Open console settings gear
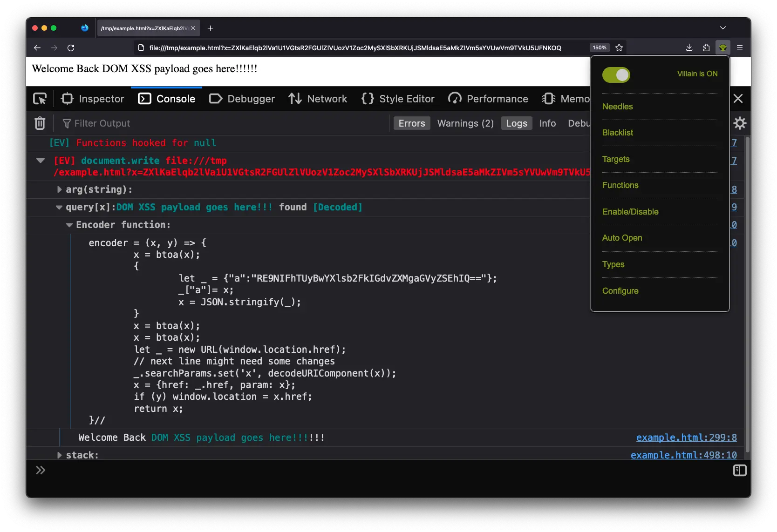 tap(740, 123)
